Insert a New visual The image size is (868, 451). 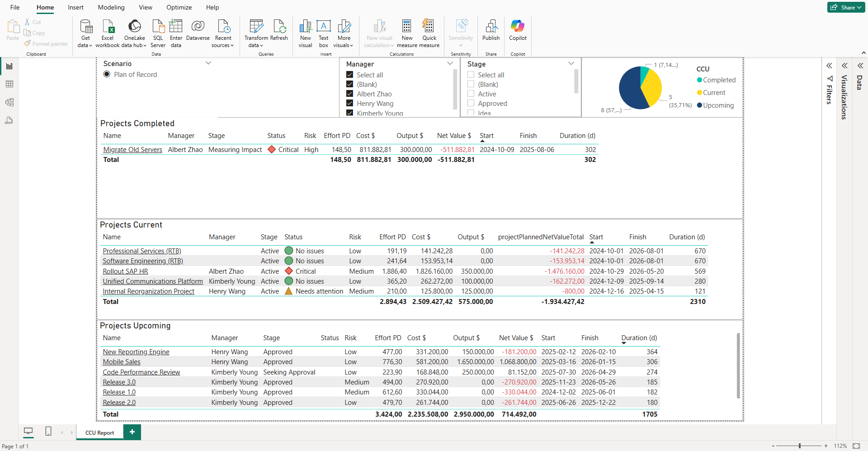[305, 33]
